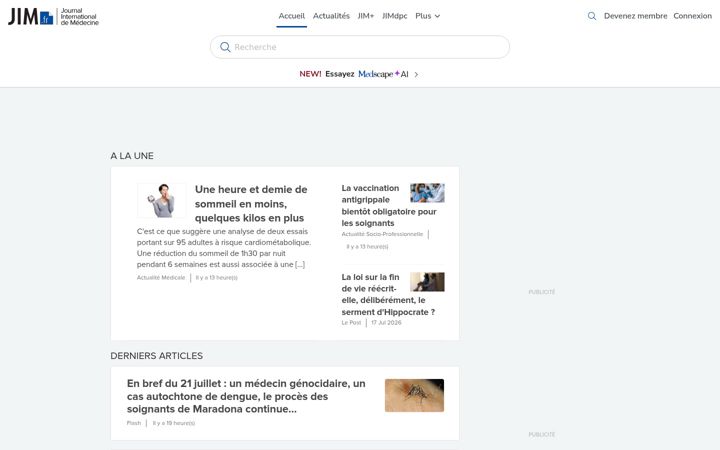The image size is (720, 450).
Task: Click the Essayez text in the promo banner
Action: point(340,74)
